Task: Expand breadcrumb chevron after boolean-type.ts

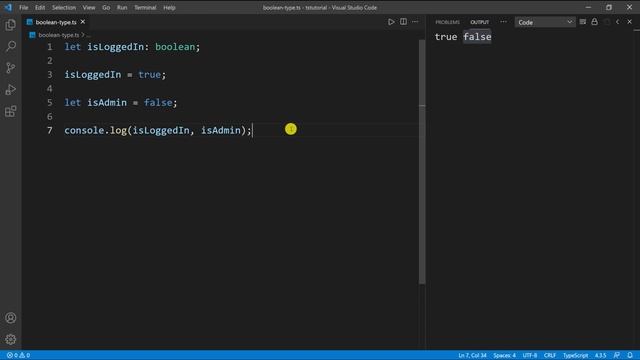Action: click(x=83, y=35)
